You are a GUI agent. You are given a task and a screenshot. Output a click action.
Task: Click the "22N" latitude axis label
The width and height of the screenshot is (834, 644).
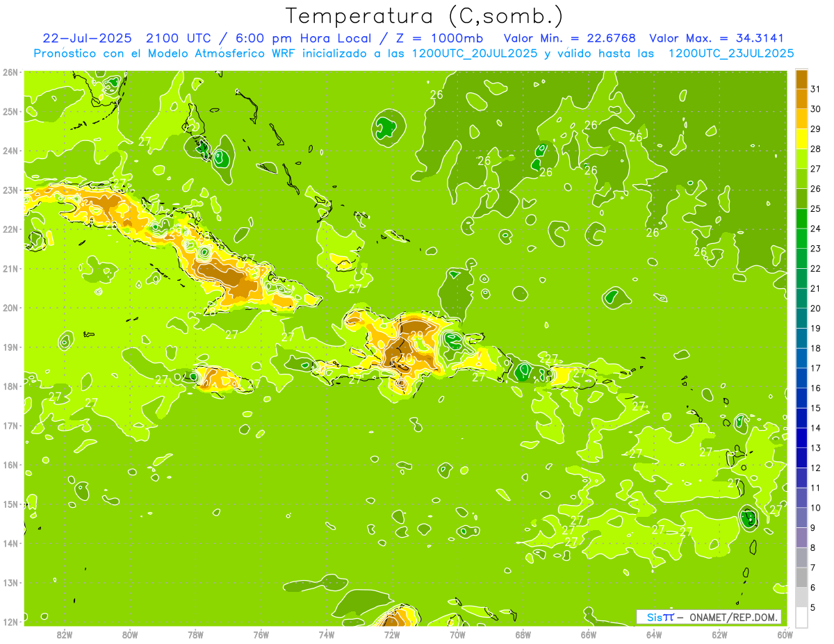[x=11, y=229]
